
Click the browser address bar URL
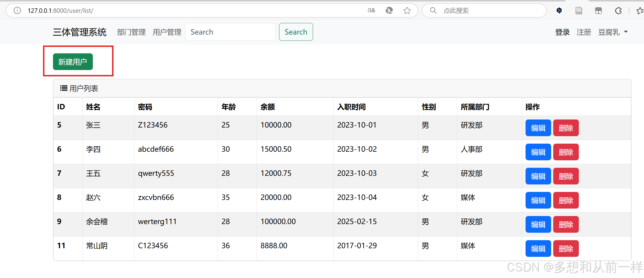(60, 11)
